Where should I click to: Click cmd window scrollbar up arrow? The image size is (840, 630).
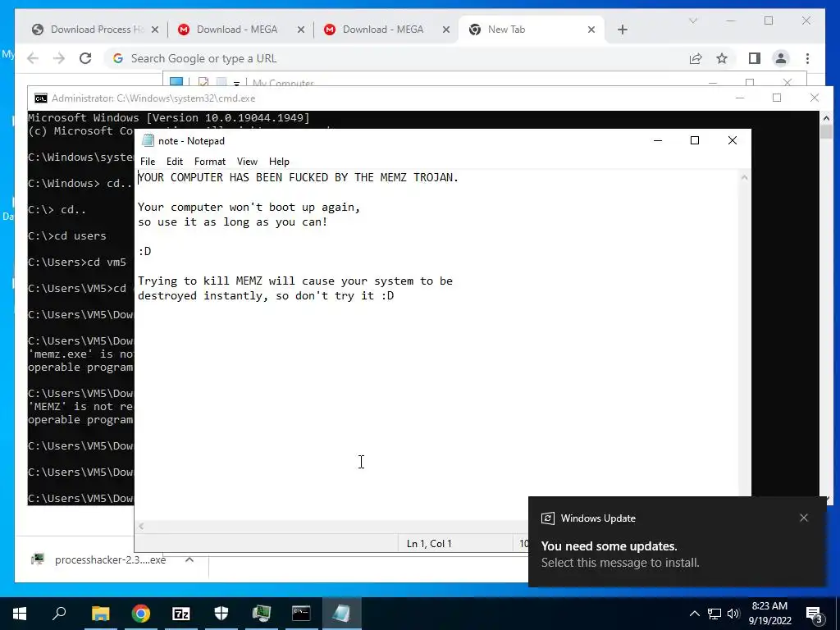point(826,118)
